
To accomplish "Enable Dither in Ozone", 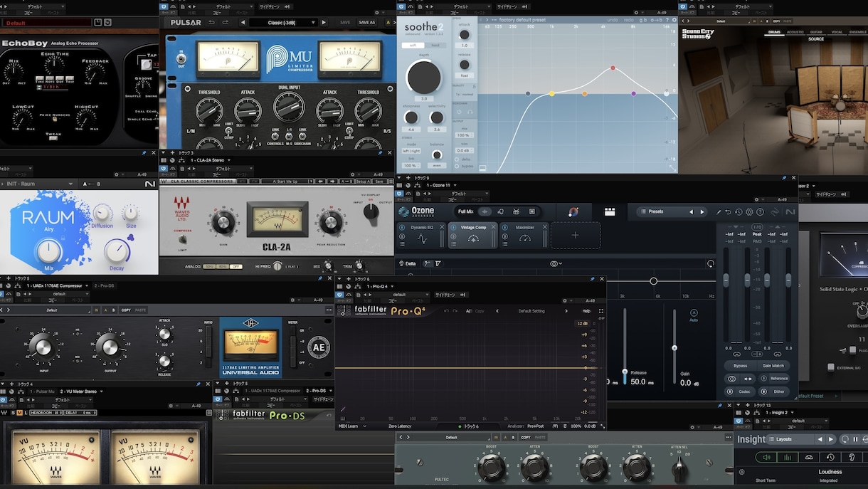I will (x=773, y=391).
